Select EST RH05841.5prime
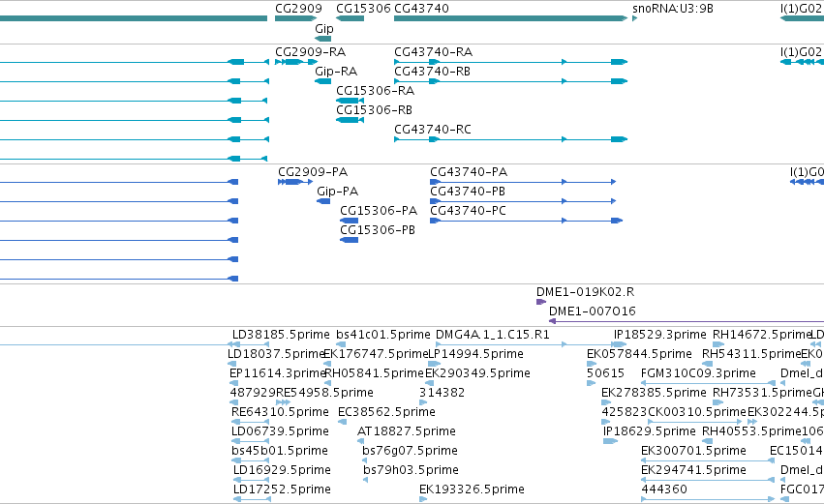 click(x=374, y=373)
